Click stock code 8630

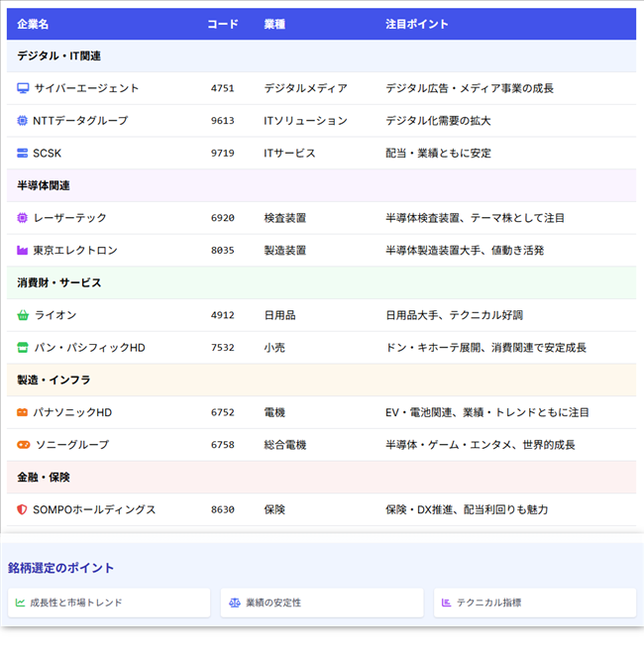click(223, 509)
